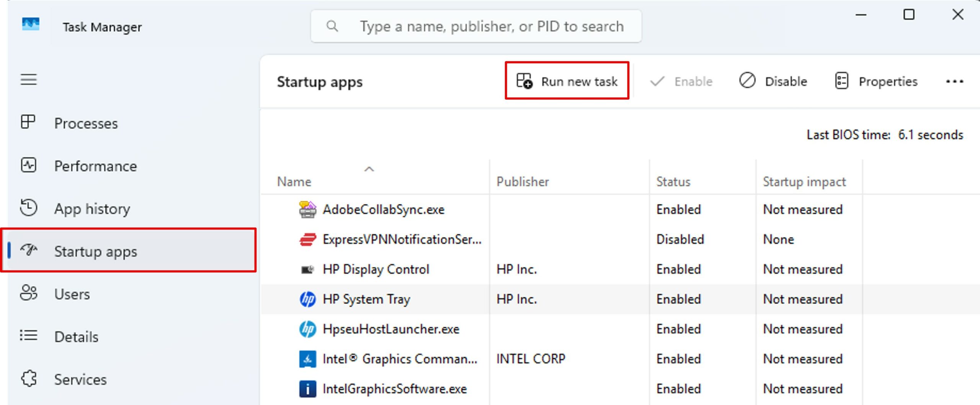980x405 pixels.
Task: Click Last BIOS time value
Action: [x=930, y=135]
